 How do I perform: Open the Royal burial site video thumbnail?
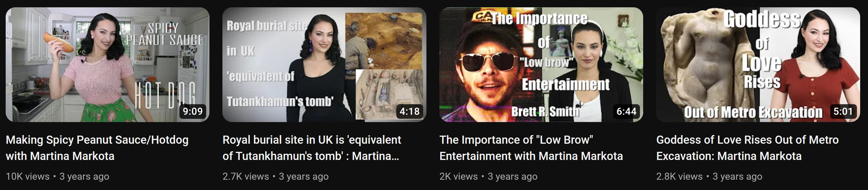324,64
